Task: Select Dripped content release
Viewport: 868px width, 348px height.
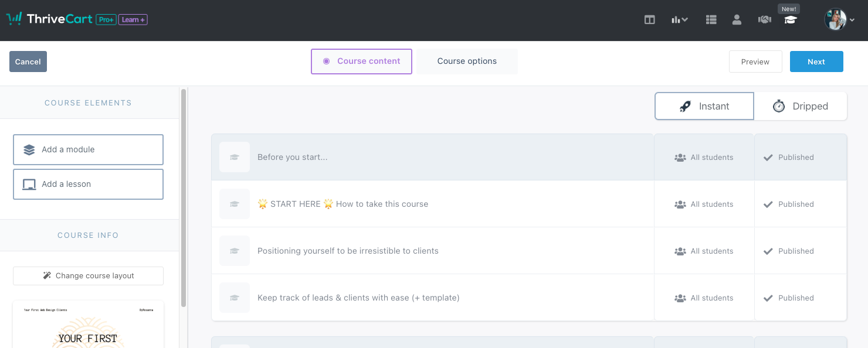Action: pos(801,106)
